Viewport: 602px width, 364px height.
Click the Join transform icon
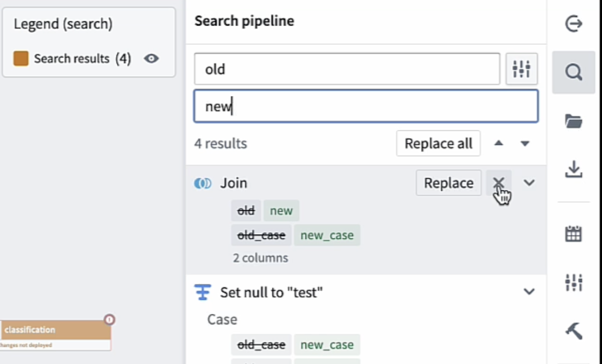pyautogui.click(x=203, y=183)
